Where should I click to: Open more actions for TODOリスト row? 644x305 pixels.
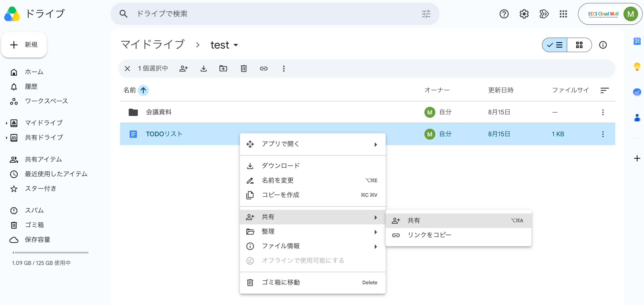point(603,134)
